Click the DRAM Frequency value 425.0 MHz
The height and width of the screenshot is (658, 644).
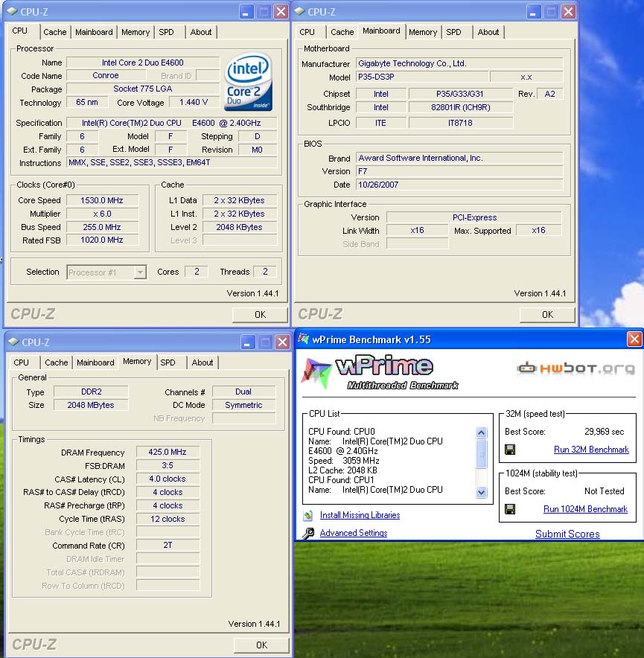click(168, 452)
